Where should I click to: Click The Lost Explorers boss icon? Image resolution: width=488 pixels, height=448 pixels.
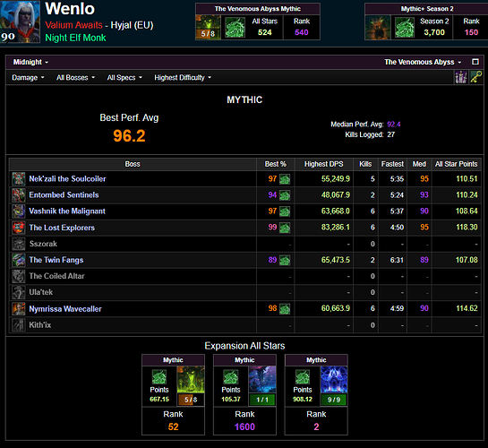pyautogui.click(x=19, y=228)
